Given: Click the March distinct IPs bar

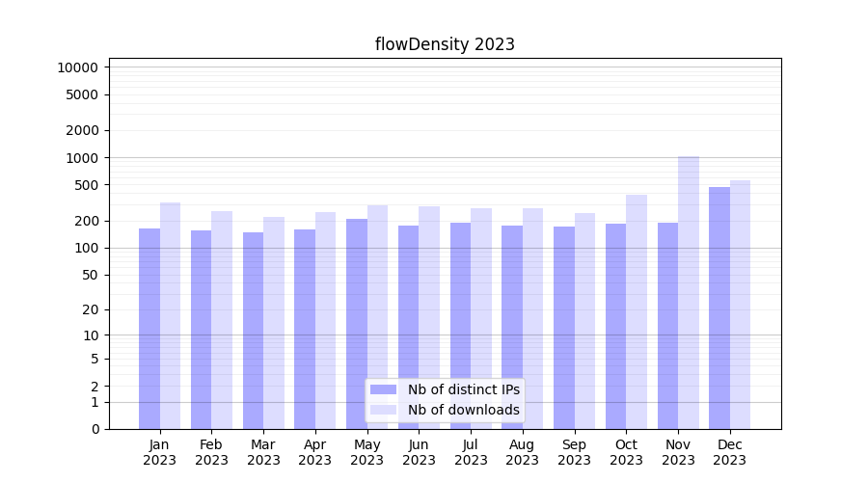Looking at the screenshot, I should [x=253, y=331].
